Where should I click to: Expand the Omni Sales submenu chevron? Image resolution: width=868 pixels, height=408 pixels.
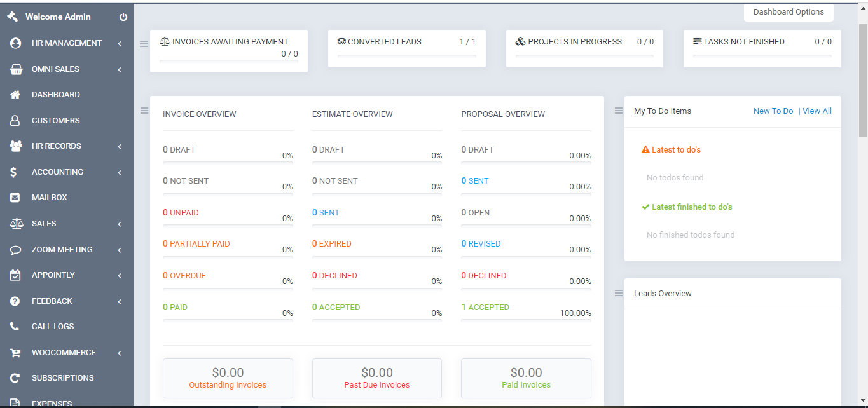click(x=120, y=69)
